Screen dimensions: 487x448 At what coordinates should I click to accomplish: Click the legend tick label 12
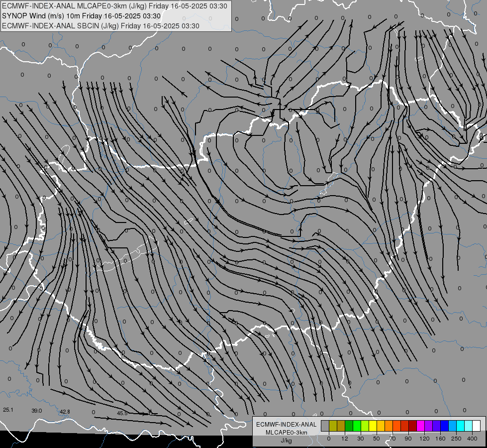(345, 439)
